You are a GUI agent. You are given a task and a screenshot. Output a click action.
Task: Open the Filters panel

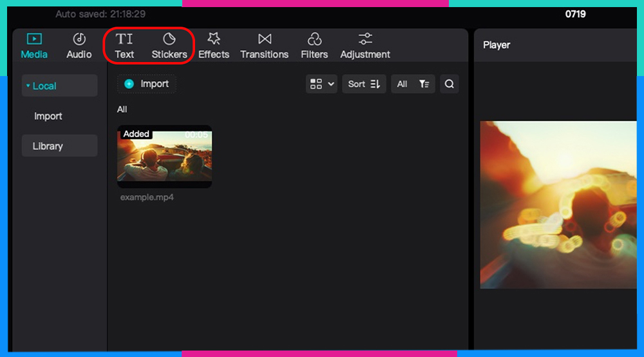(x=314, y=46)
